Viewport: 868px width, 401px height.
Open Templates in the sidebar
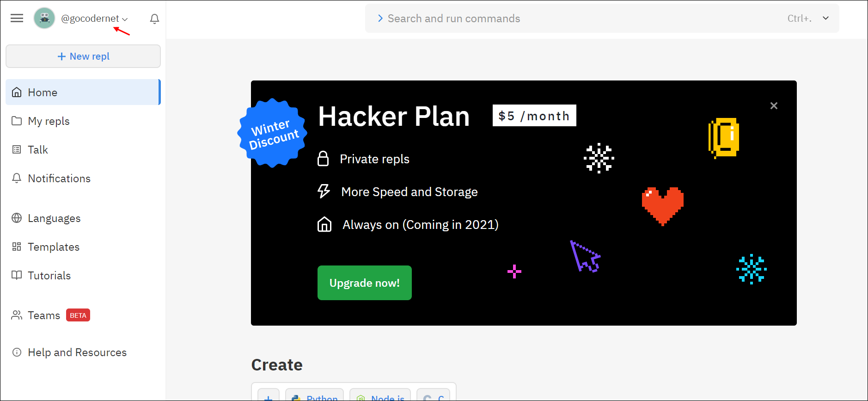pos(83,247)
